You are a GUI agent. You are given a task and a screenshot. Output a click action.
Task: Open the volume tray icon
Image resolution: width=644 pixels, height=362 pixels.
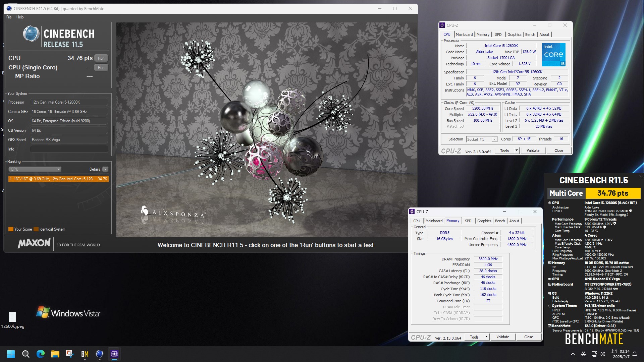coord(603,354)
